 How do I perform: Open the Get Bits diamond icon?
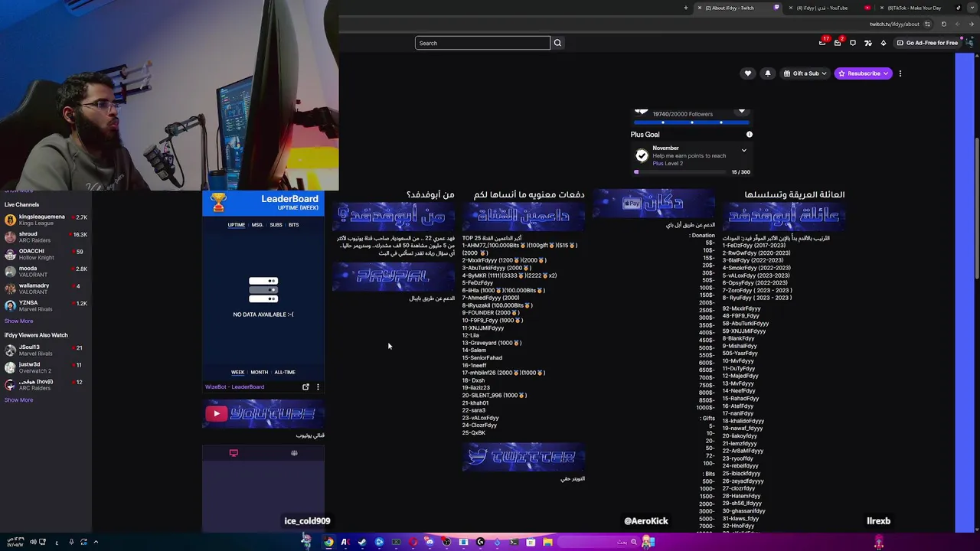coord(884,43)
